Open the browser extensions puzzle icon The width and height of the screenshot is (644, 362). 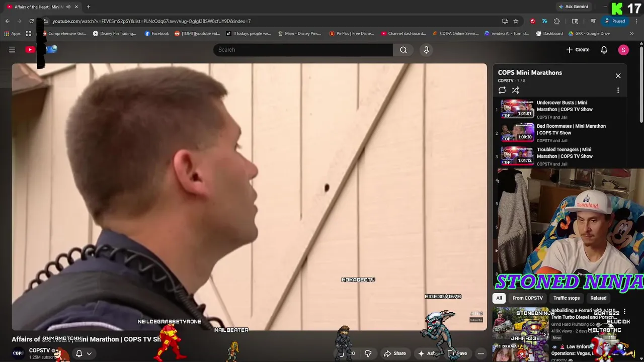click(557, 21)
